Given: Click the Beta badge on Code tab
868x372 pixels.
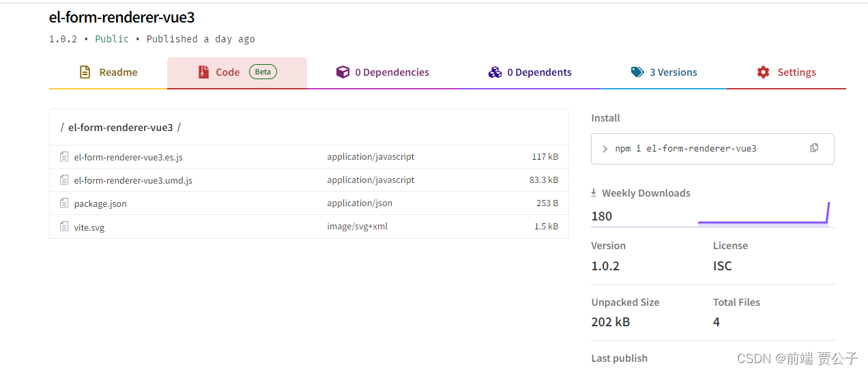Looking at the screenshot, I should point(263,72).
